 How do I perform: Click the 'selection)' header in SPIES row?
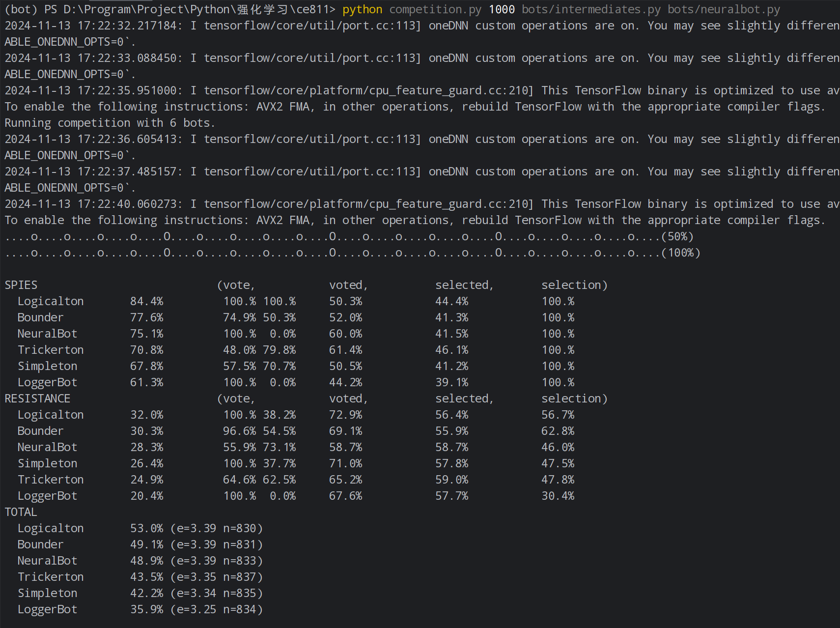[x=575, y=285]
